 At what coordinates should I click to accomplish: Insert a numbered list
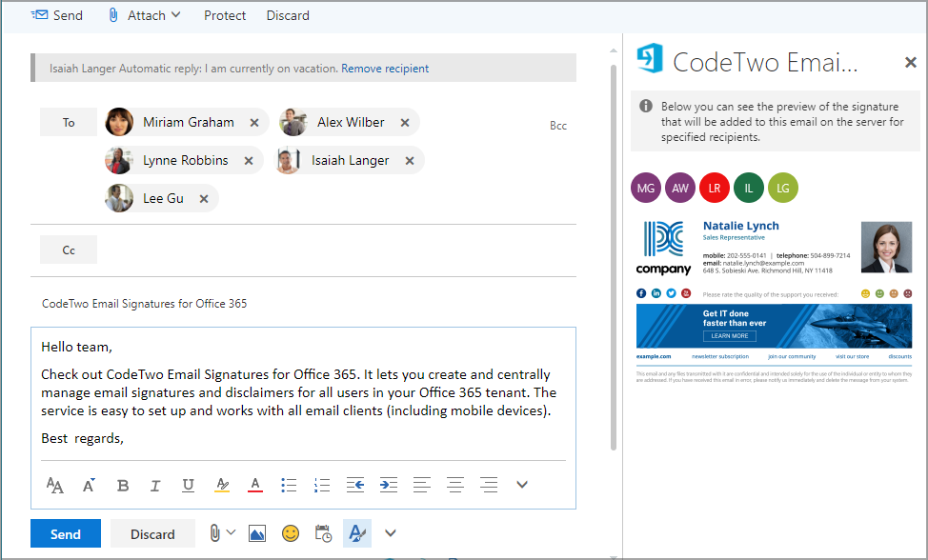322,486
